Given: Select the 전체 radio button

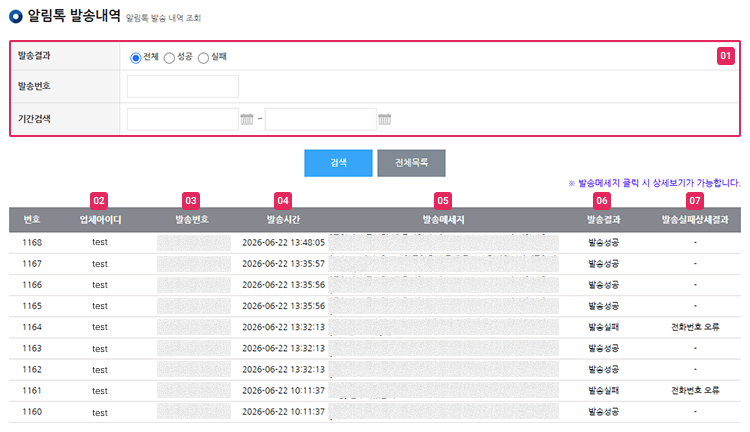Looking at the screenshot, I should 136,58.
